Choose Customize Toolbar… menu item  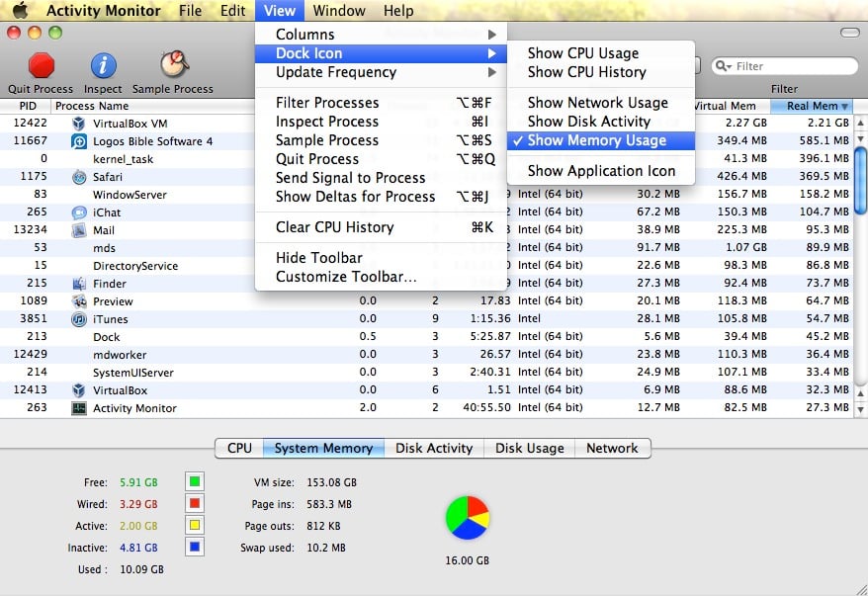point(381,276)
